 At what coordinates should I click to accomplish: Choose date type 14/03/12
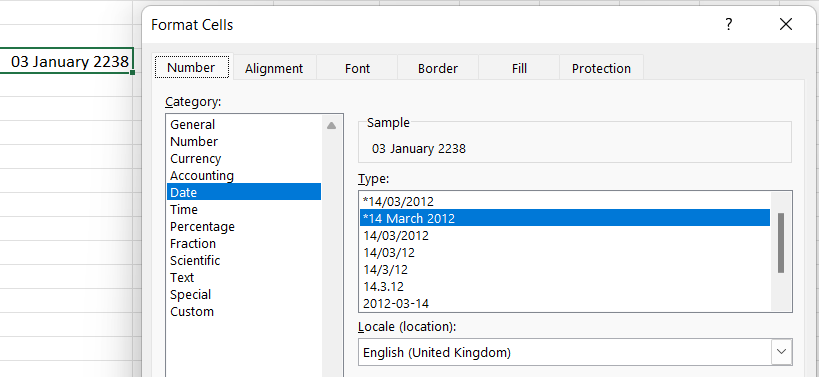point(565,252)
